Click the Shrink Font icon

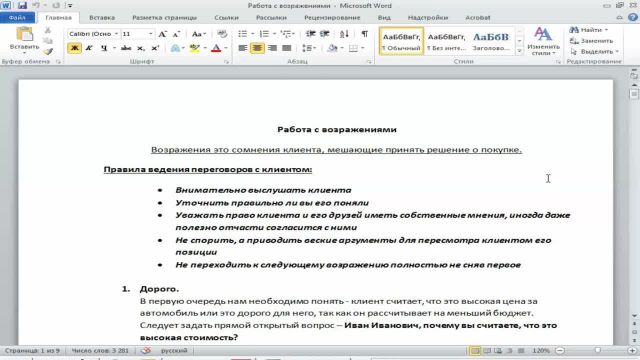[176, 34]
